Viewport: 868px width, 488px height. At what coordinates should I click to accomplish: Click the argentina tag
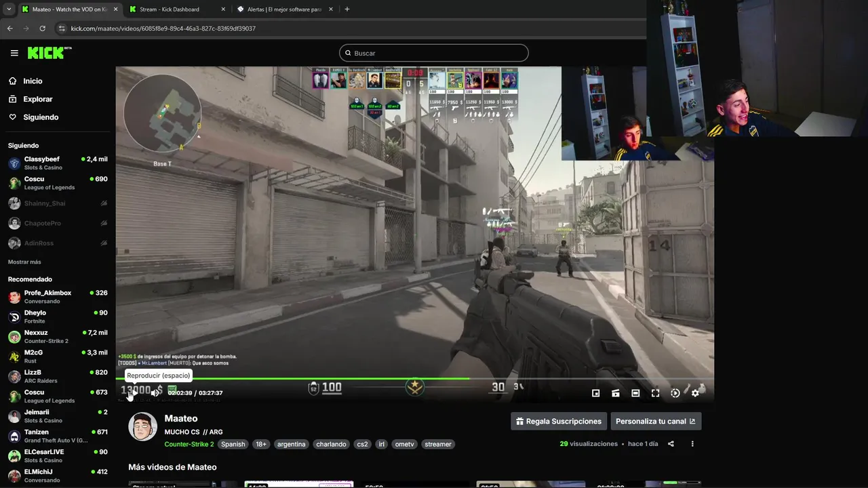[x=292, y=444]
